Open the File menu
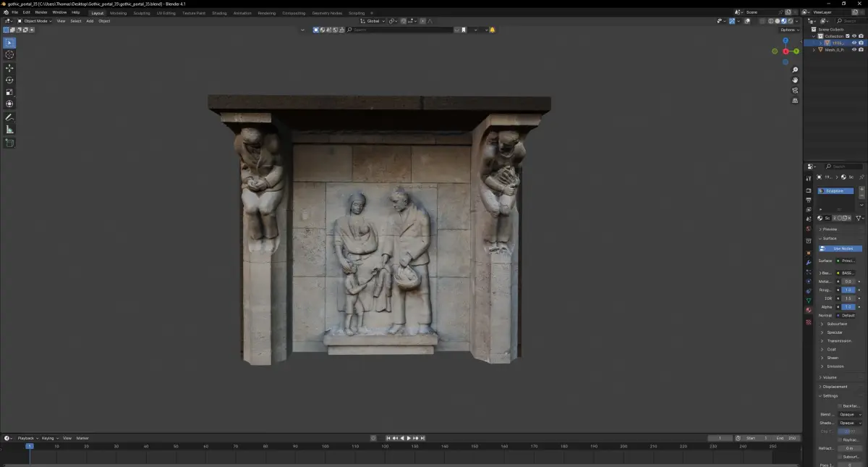 (14, 12)
